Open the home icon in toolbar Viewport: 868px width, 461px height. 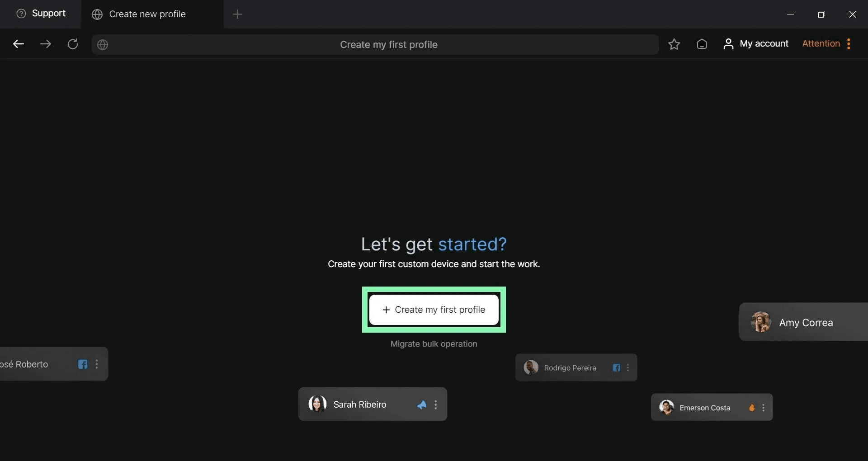[x=702, y=44]
